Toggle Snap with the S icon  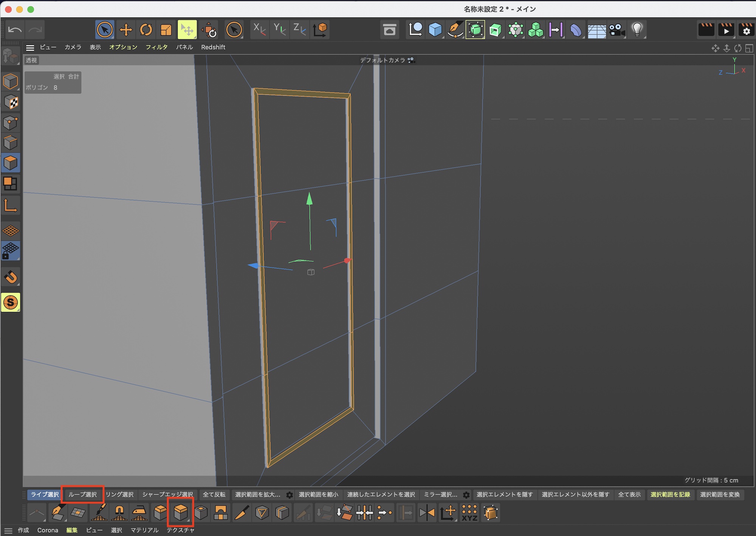point(11,302)
